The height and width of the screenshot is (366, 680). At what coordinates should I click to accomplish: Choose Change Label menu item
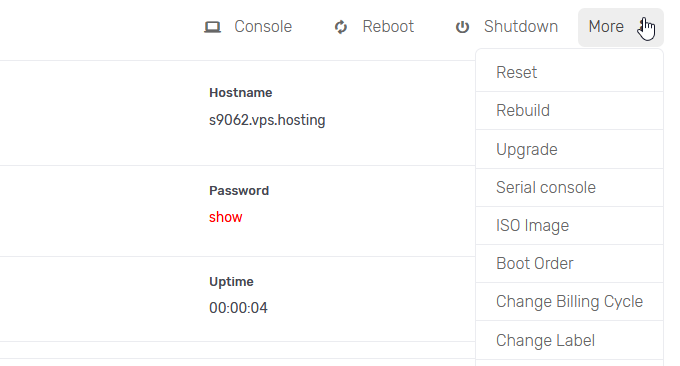pyautogui.click(x=569, y=340)
